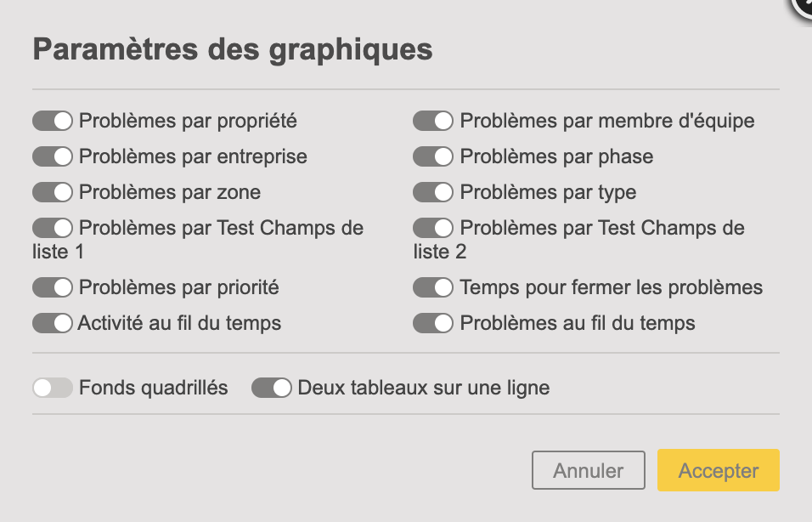Turn off Problèmes par Test Champs de liste 1
The height and width of the screenshot is (522, 812).
tap(53, 228)
